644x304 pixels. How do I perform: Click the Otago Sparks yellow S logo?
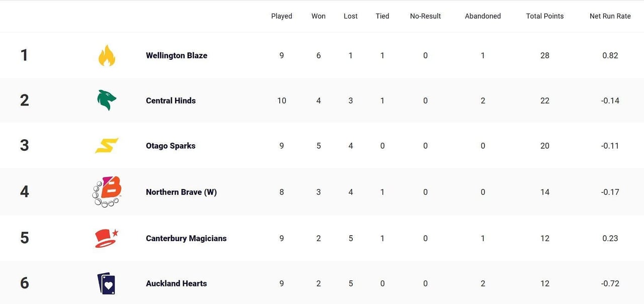(x=107, y=146)
